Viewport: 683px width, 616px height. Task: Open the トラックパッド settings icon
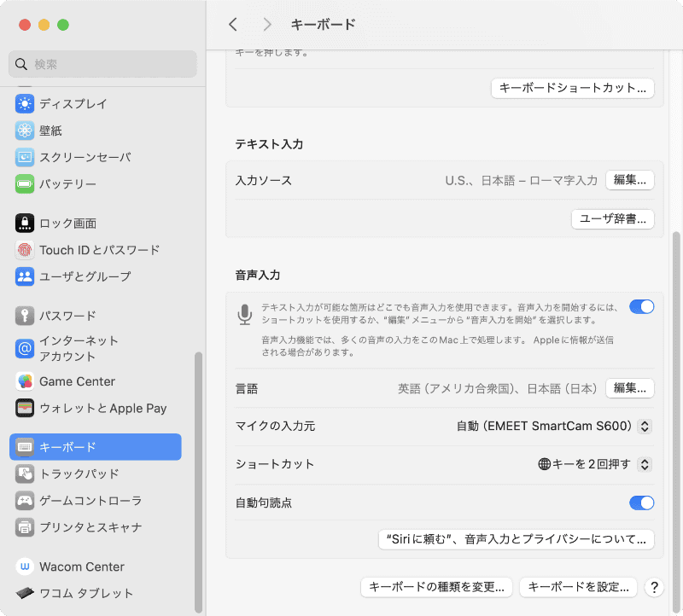pos(27,474)
